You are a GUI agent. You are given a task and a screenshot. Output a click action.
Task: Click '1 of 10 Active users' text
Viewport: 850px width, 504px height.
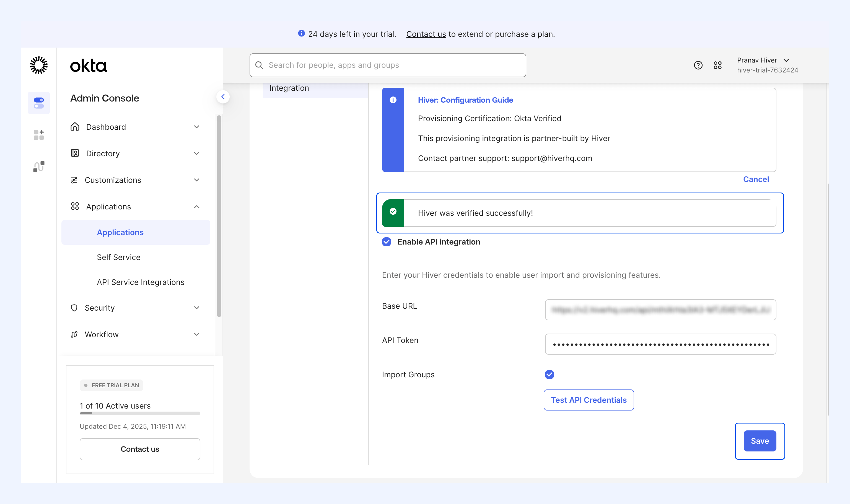(115, 406)
